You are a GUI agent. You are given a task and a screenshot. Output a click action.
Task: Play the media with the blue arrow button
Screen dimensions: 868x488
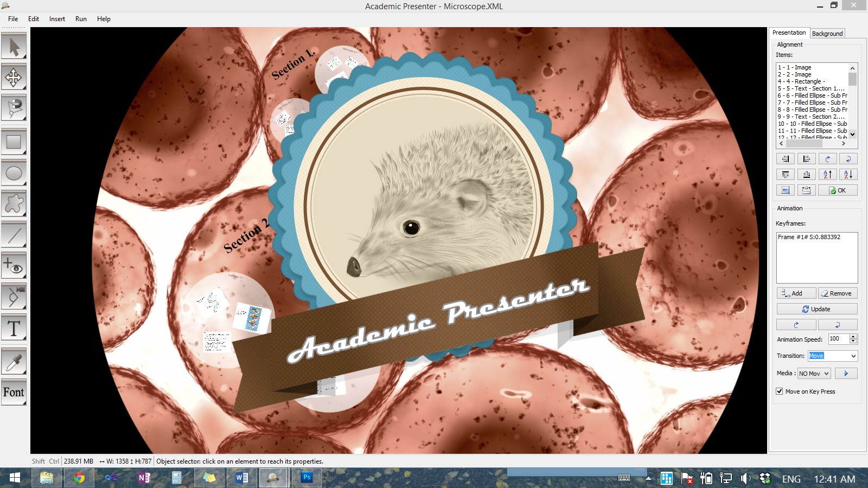click(x=846, y=374)
